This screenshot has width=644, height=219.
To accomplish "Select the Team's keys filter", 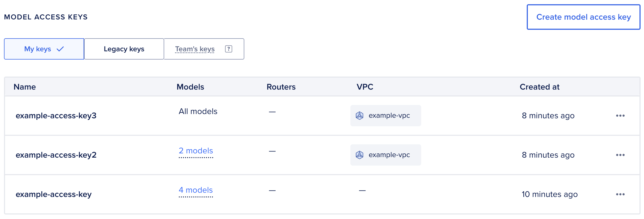I will click(194, 49).
